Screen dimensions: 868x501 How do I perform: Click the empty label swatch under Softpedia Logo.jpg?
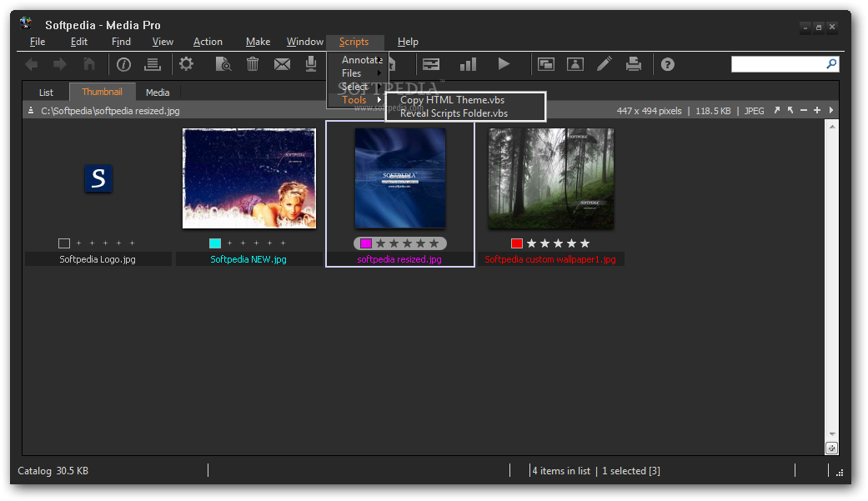[x=64, y=243]
